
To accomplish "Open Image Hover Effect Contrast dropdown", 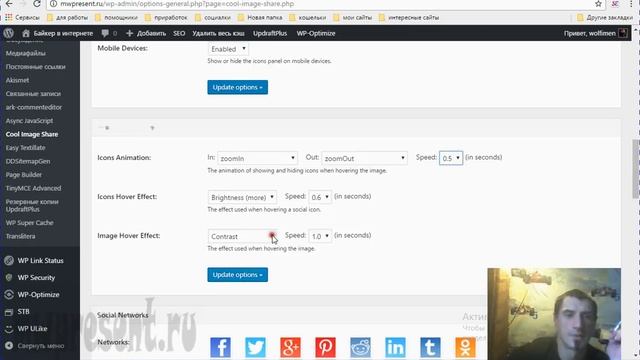I will click(242, 236).
